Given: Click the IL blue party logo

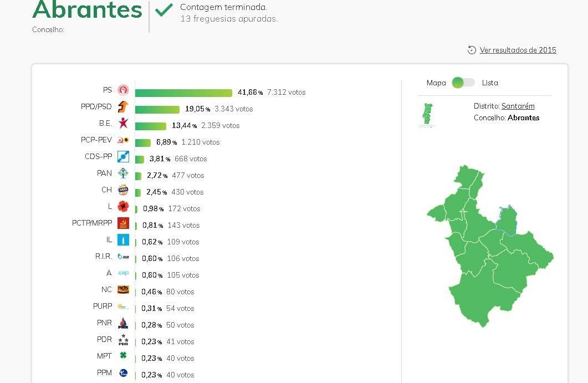Looking at the screenshot, I should click(123, 240).
